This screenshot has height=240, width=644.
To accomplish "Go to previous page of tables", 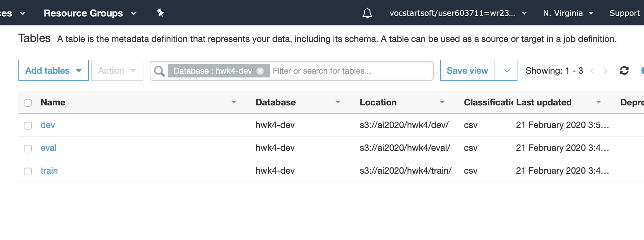I will click(592, 71).
